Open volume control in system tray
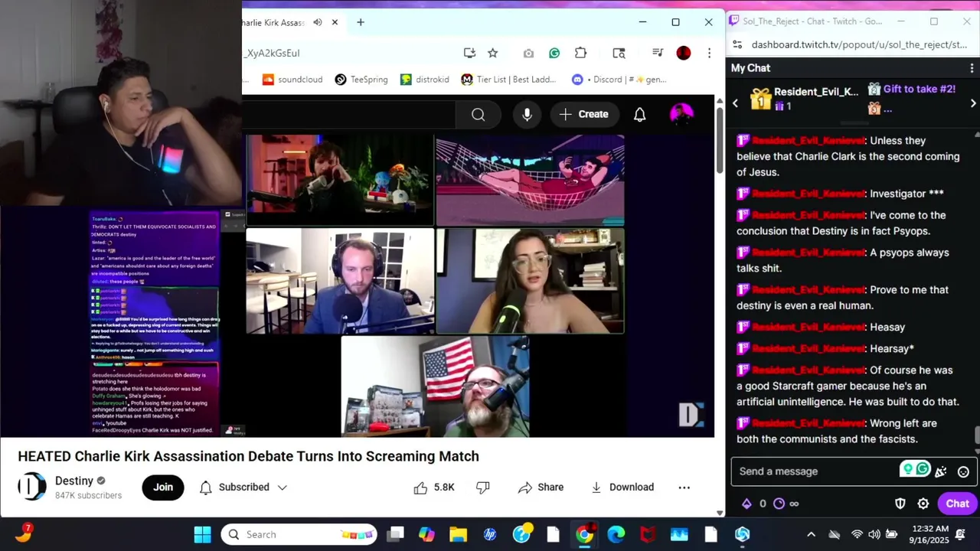The width and height of the screenshot is (980, 551). point(874,534)
